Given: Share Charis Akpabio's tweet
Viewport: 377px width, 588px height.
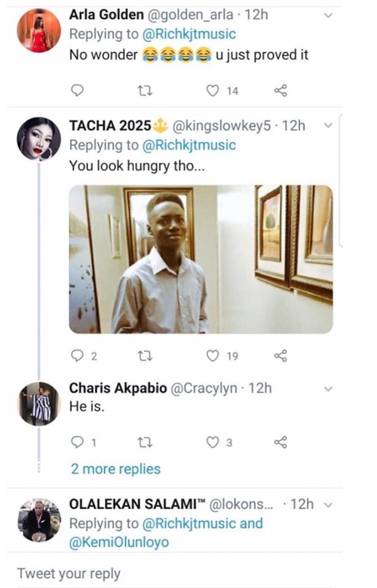Looking at the screenshot, I should [x=280, y=442].
